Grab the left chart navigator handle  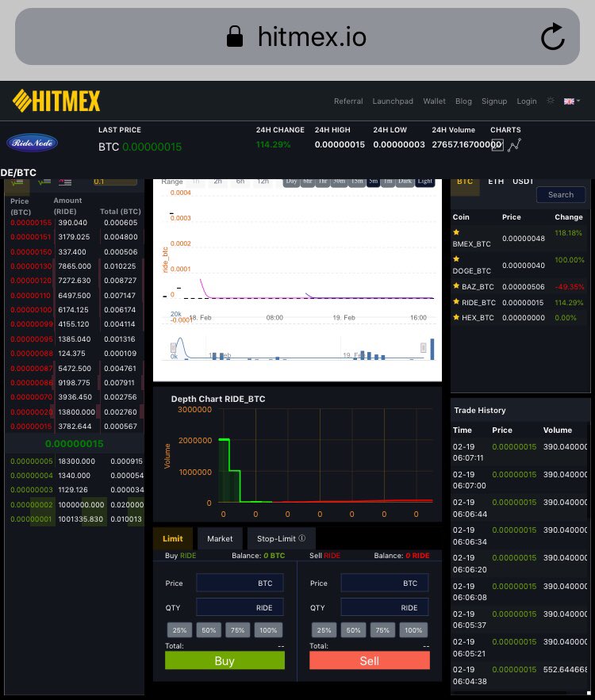(173, 347)
